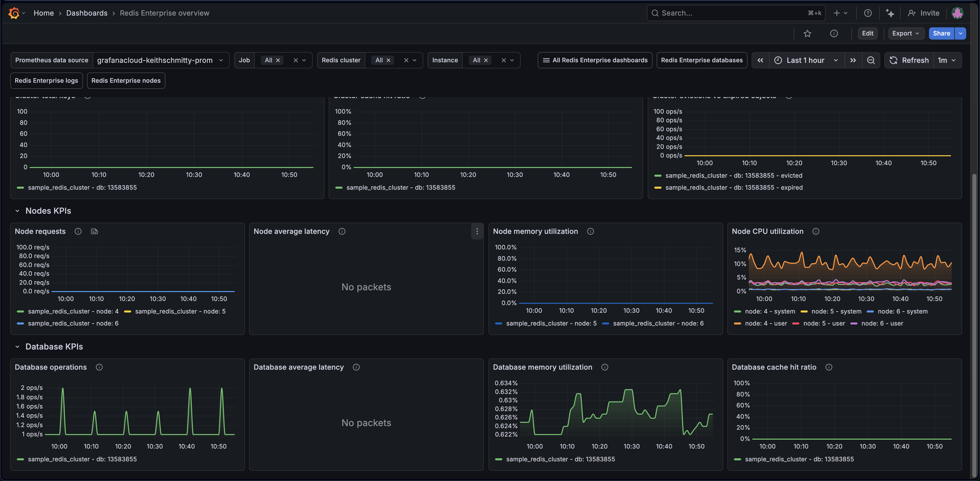This screenshot has height=481, width=980.
Task: Open Node average latency panel menu
Action: (x=477, y=231)
